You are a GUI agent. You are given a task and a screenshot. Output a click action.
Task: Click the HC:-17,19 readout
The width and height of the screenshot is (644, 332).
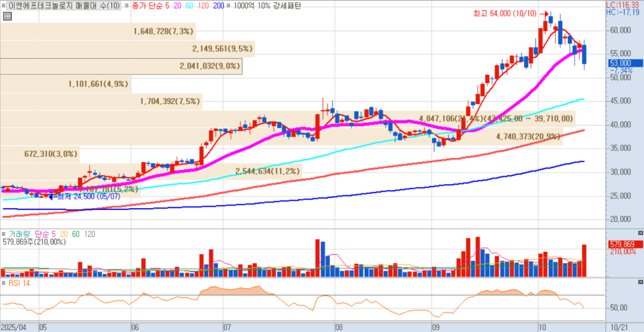point(623,12)
